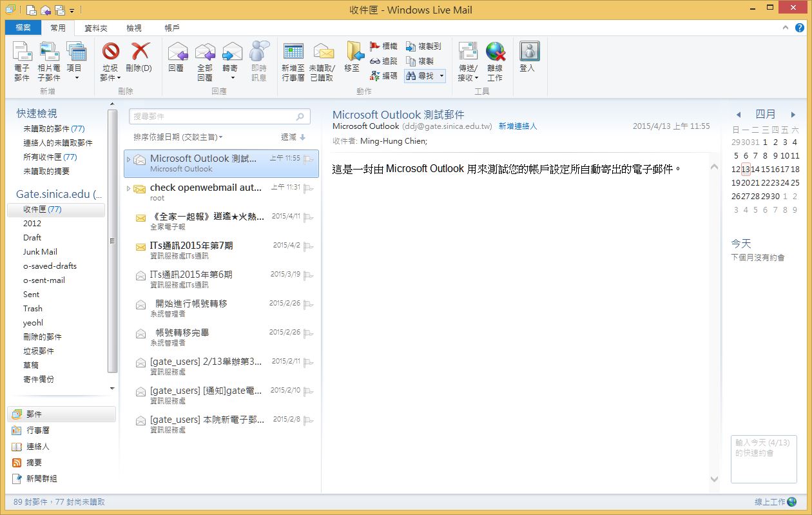Switch to the 常用 ribbon tab
This screenshot has width=812, height=515.
click(x=58, y=28)
